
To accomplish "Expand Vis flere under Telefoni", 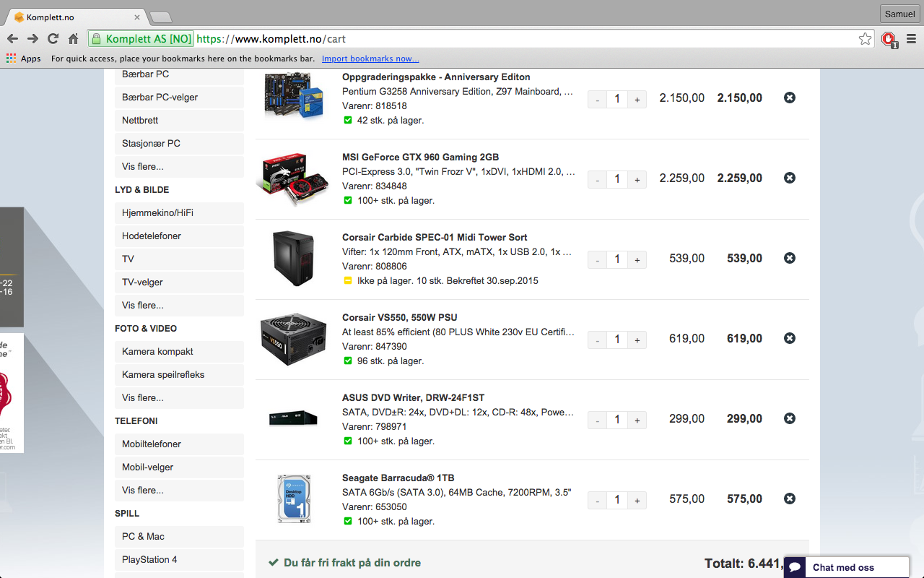I will pos(179,490).
